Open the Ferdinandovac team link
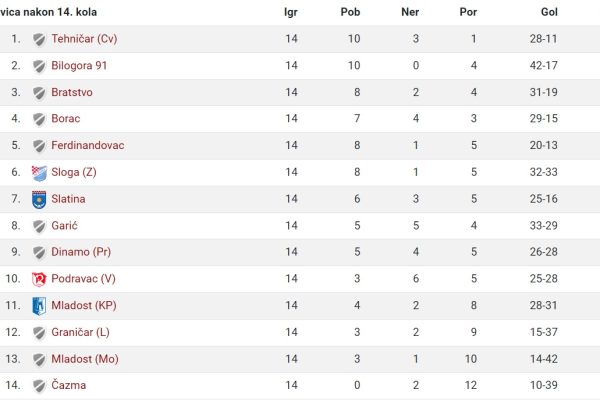The width and height of the screenshot is (600, 400). [88, 145]
